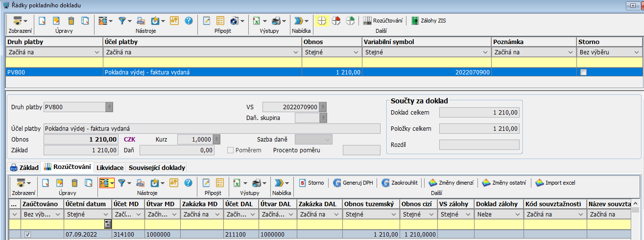
Task: Click the Zaokrouhlit button
Action: pyautogui.click(x=400, y=183)
